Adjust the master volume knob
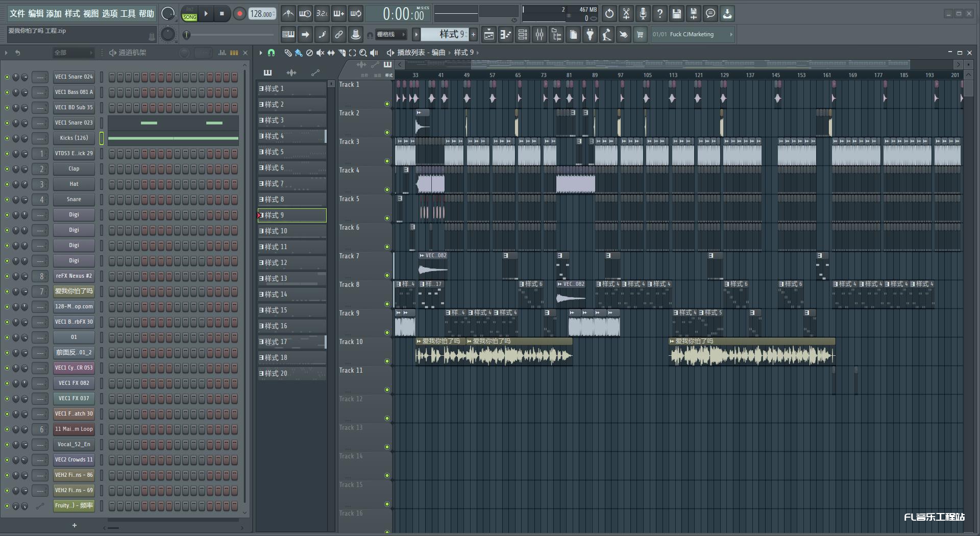This screenshot has height=536, width=980. pyautogui.click(x=168, y=14)
